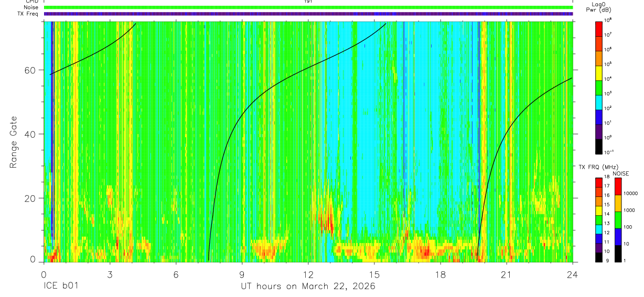The image size is (644, 297).
Task: Click the purple segment of TX FRQ colorbar
Action: point(598,247)
